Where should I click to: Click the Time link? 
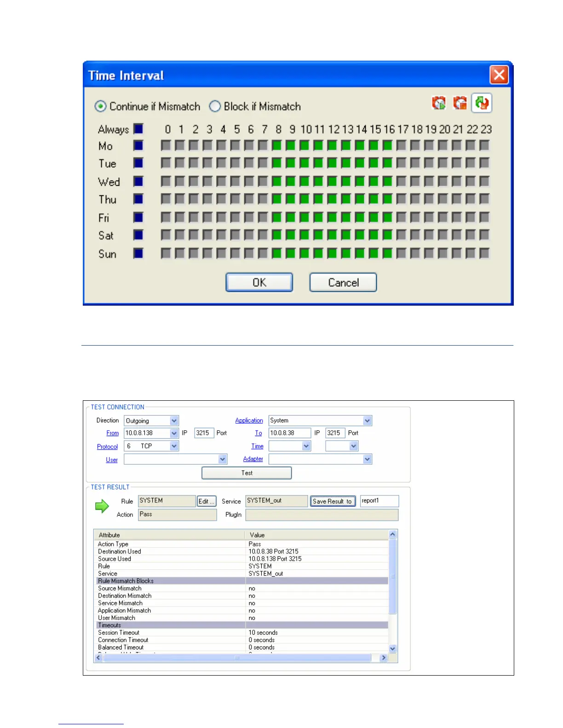click(258, 446)
